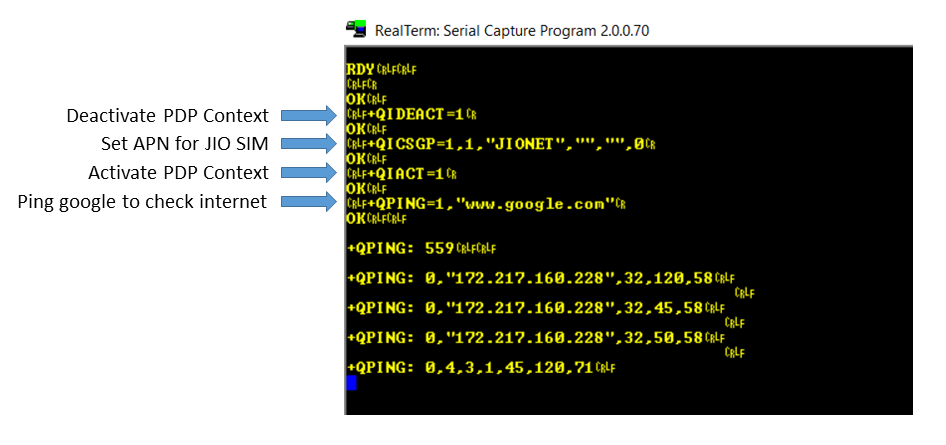Click the blue arrow beside Deactivate PDP Context
The height and width of the screenshot is (445, 946).
[x=307, y=115]
